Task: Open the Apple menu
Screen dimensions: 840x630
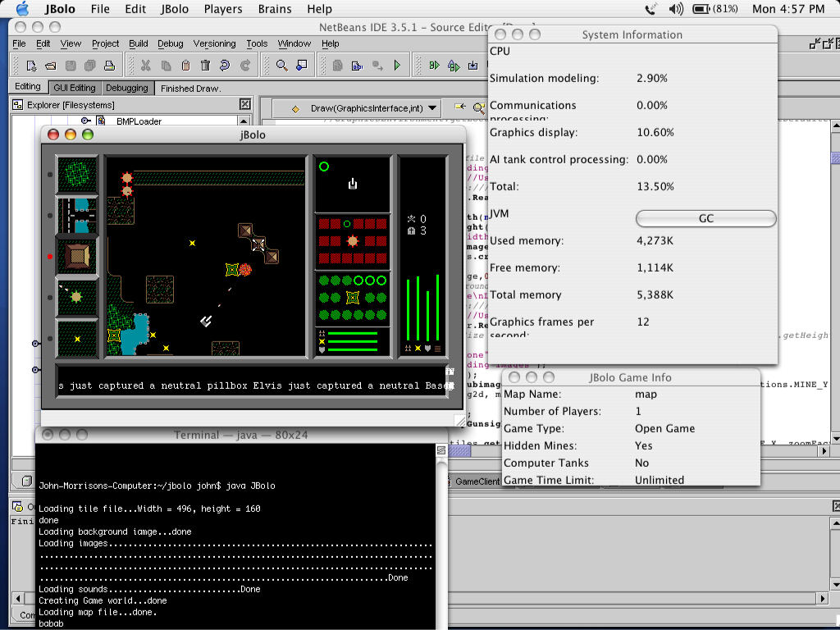Action: (x=22, y=8)
